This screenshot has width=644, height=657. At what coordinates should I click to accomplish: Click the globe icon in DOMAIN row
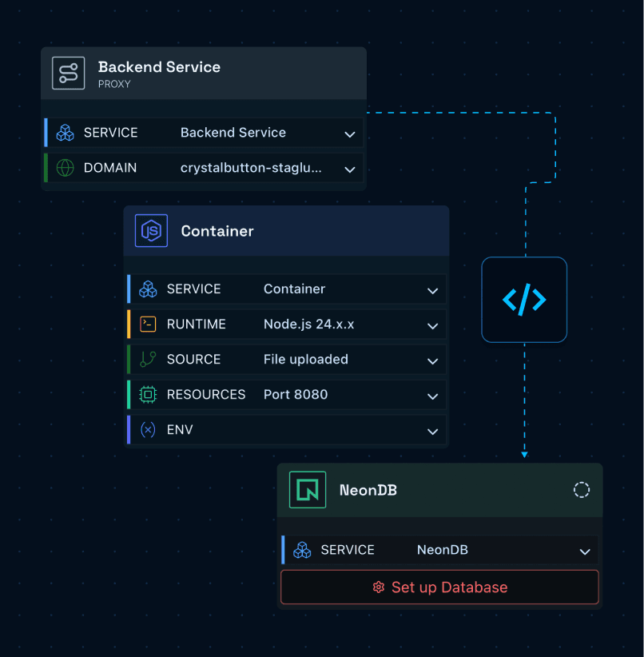point(65,168)
